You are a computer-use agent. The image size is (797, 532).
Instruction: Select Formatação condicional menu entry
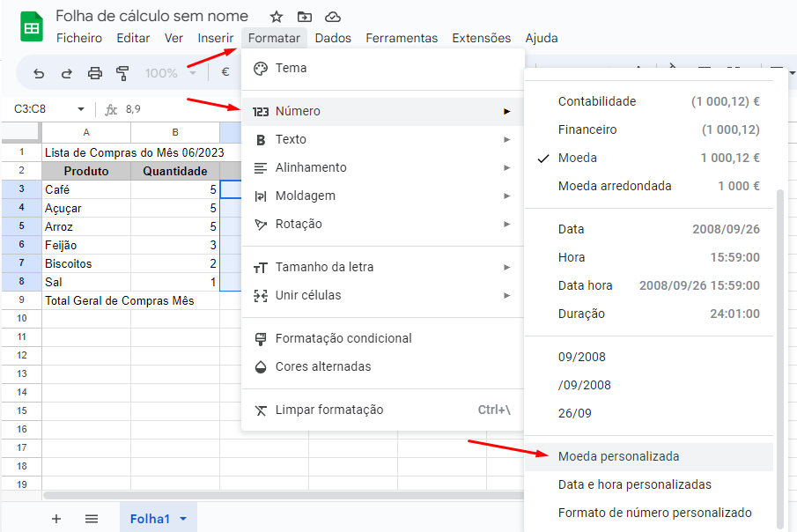tap(343, 338)
